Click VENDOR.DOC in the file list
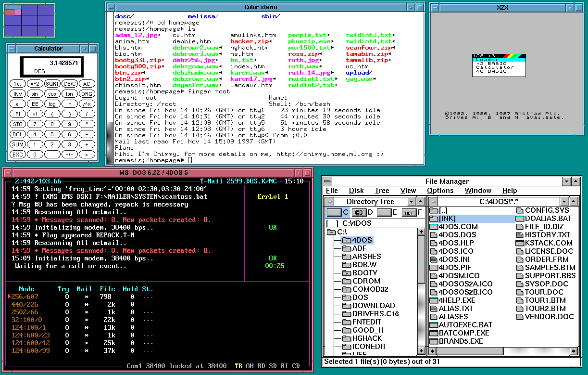This screenshot has height=375, width=588. coord(550,317)
